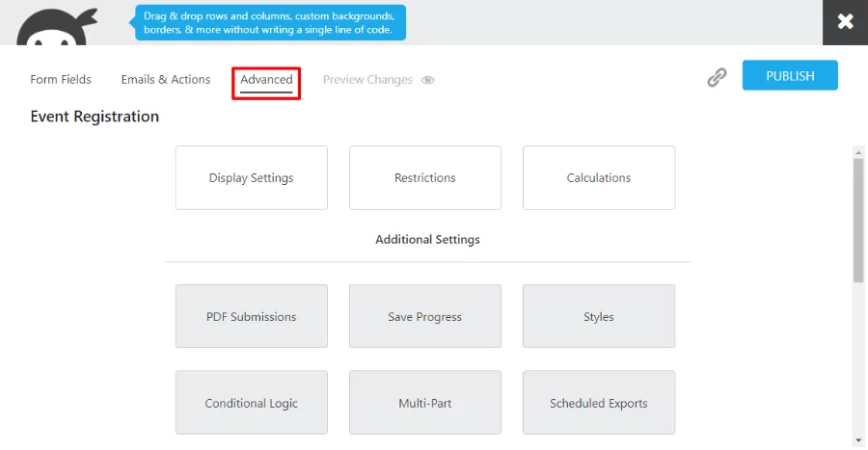Open Scheduled Exports settings
The height and width of the screenshot is (450, 868).
click(599, 404)
